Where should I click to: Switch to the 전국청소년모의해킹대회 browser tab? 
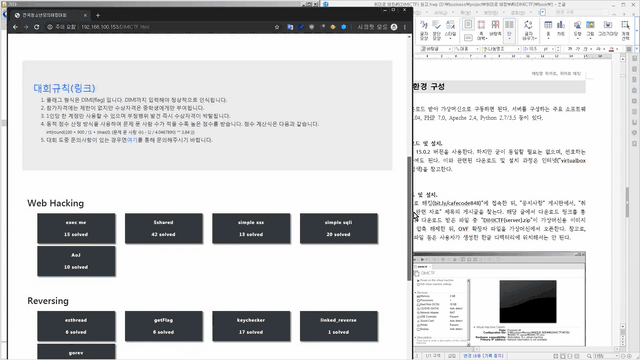[50, 15]
